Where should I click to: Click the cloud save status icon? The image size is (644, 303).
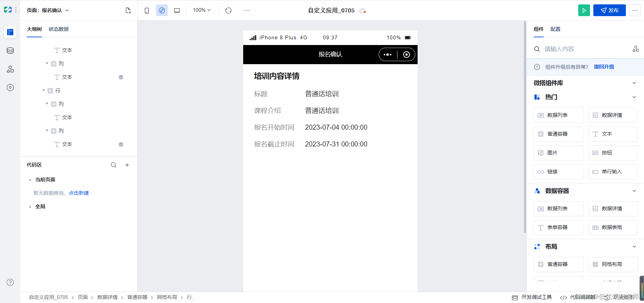click(362, 11)
